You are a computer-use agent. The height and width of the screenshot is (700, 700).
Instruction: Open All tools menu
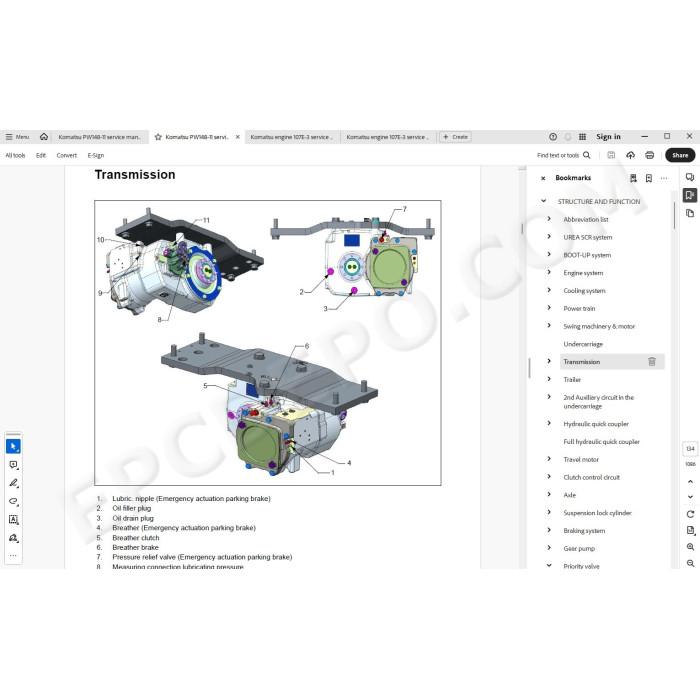15,155
